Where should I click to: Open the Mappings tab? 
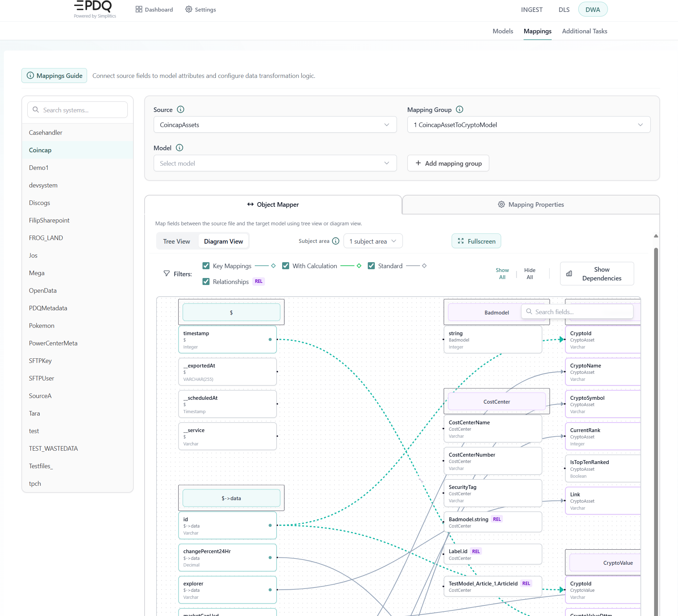point(538,31)
